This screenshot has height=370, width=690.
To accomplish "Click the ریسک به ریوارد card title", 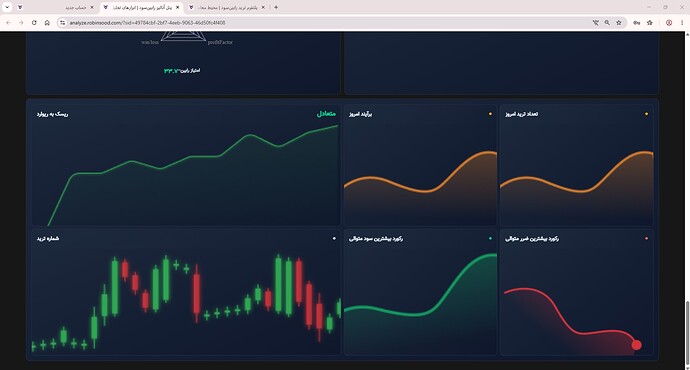I will coord(52,114).
